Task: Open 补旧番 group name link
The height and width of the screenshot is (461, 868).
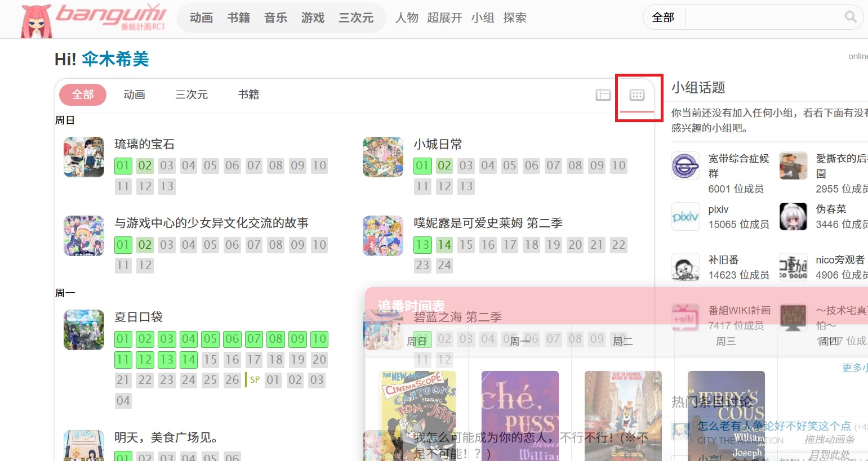Action: tap(723, 259)
